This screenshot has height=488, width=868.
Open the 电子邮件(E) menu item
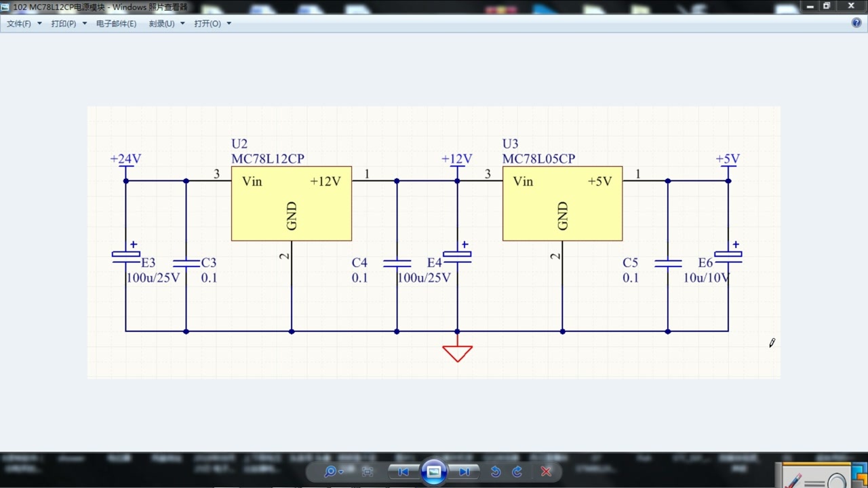click(116, 24)
